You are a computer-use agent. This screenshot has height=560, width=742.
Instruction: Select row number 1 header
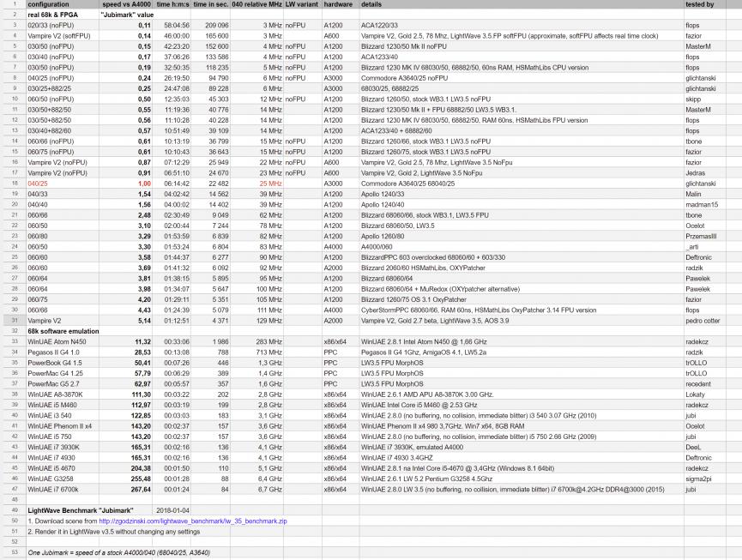pyautogui.click(x=13, y=5)
